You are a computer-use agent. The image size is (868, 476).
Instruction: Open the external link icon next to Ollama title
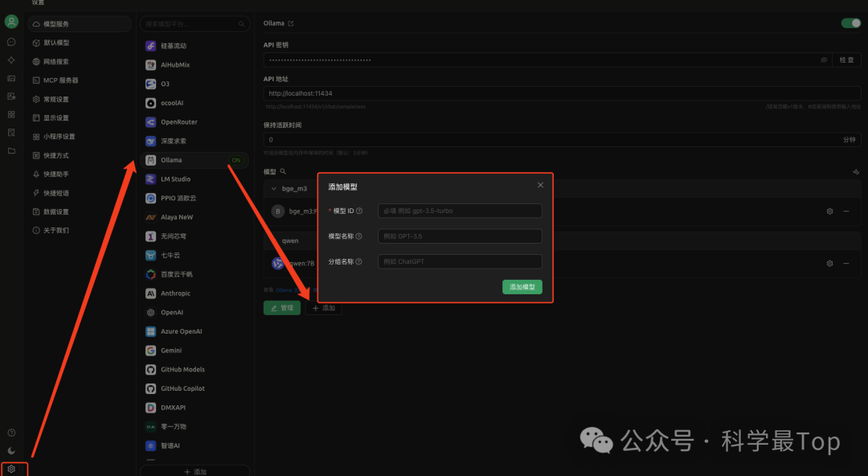tap(291, 23)
